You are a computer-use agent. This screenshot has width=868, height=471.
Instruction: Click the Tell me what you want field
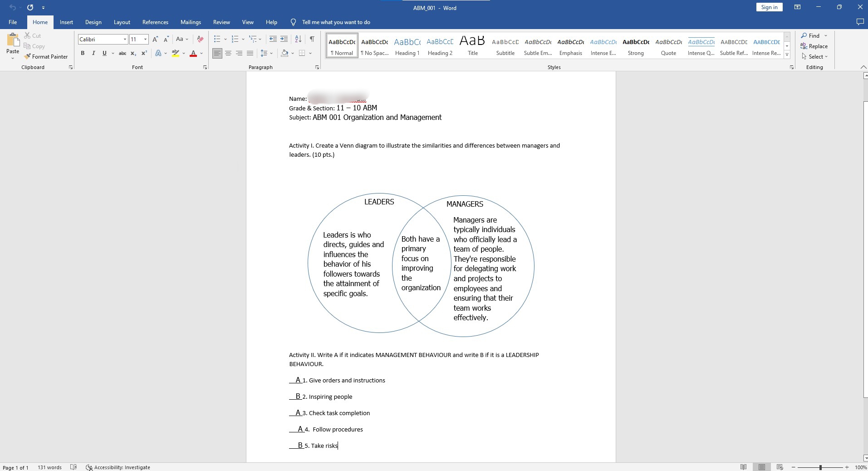pos(336,22)
